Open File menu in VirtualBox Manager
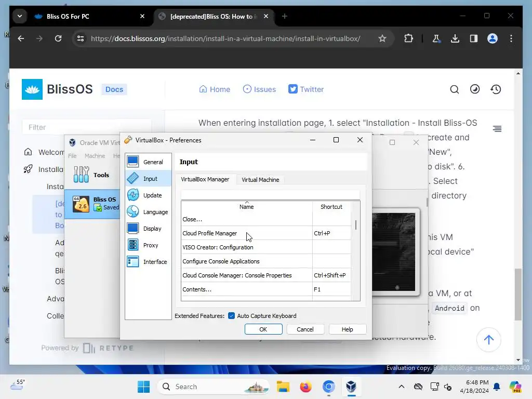532x399 pixels. point(72,156)
